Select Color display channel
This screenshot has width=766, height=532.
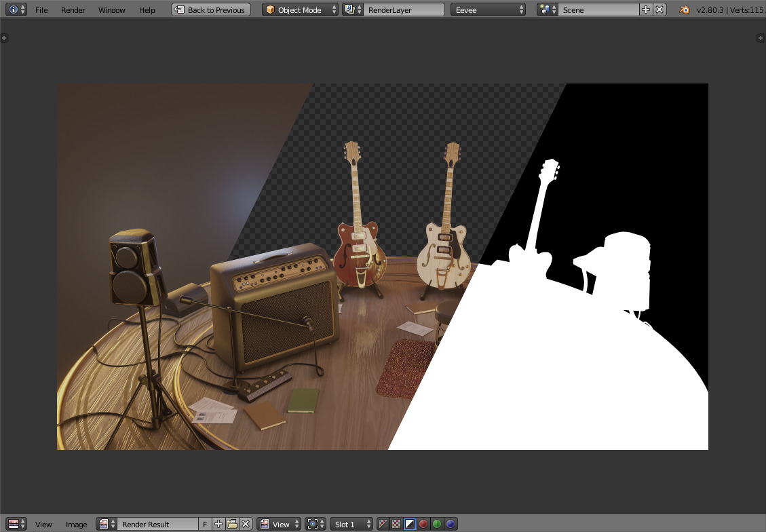[x=396, y=524]
